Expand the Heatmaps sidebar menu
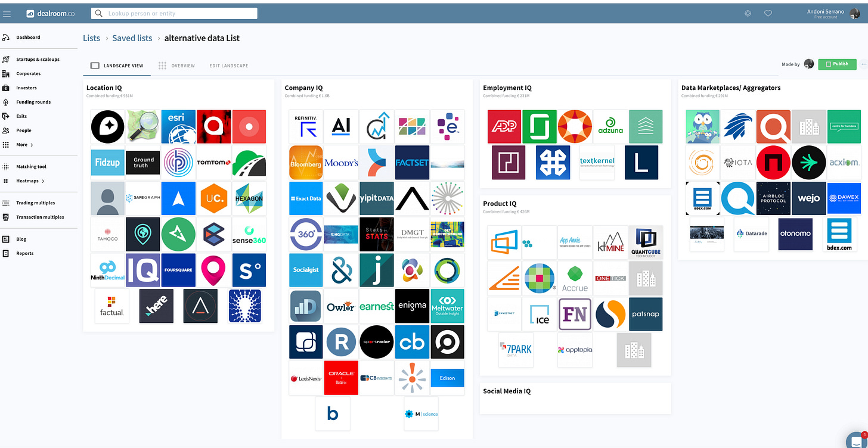The image size is (868, 448). 30,181
